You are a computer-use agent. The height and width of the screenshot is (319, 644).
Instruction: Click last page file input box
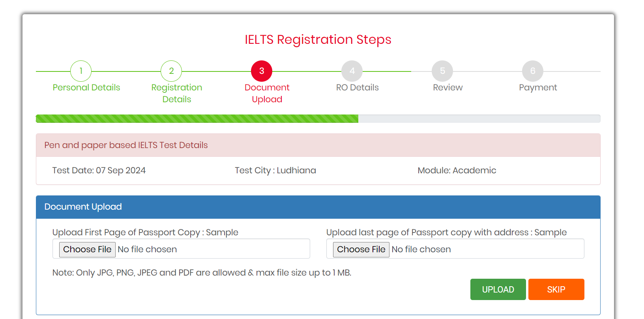455,249
